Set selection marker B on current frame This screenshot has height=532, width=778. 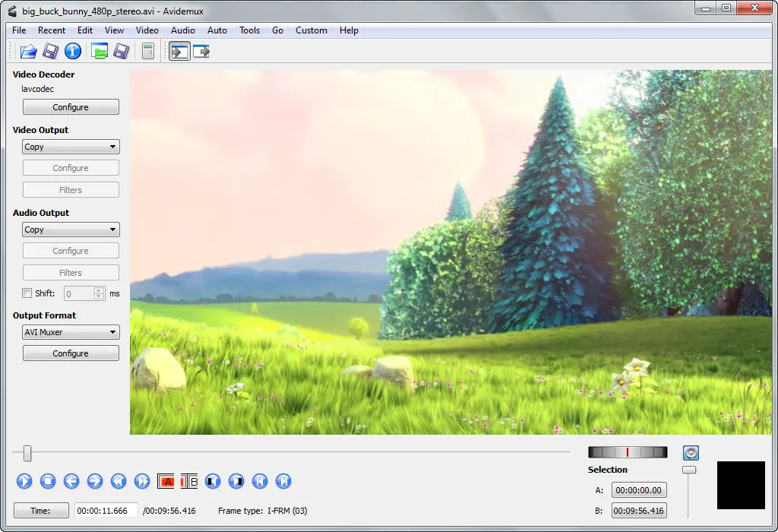tap(188, 481)
